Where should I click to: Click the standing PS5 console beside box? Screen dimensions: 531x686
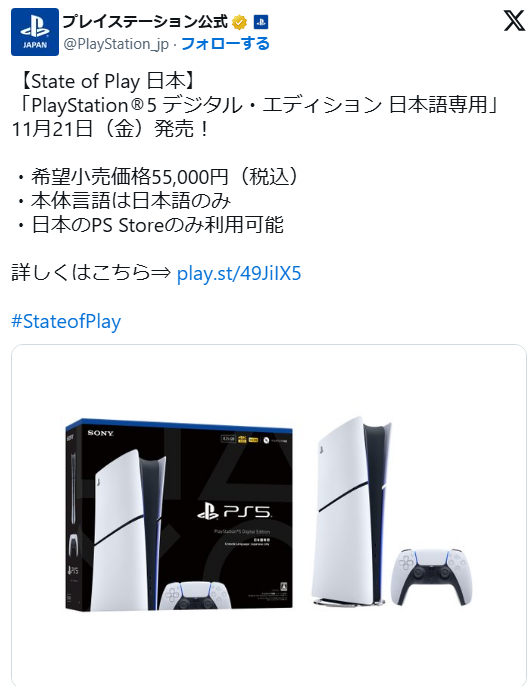[351, 511]
